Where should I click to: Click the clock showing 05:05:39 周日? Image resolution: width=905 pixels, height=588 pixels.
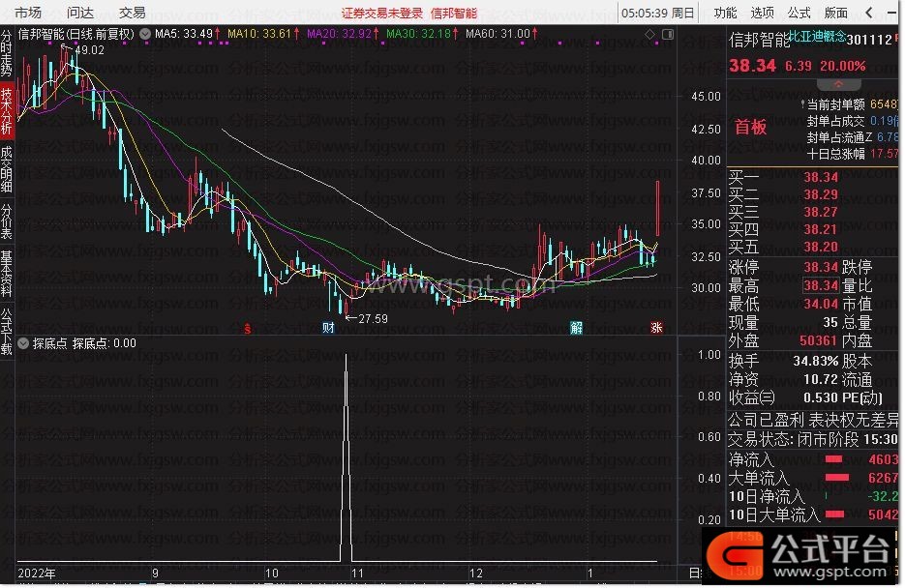[x=658, y=13]
